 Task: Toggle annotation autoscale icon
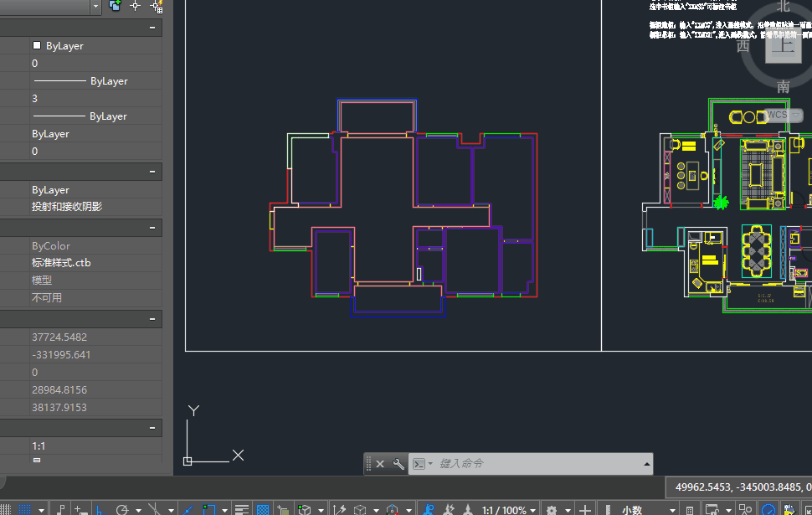point(449,510)
